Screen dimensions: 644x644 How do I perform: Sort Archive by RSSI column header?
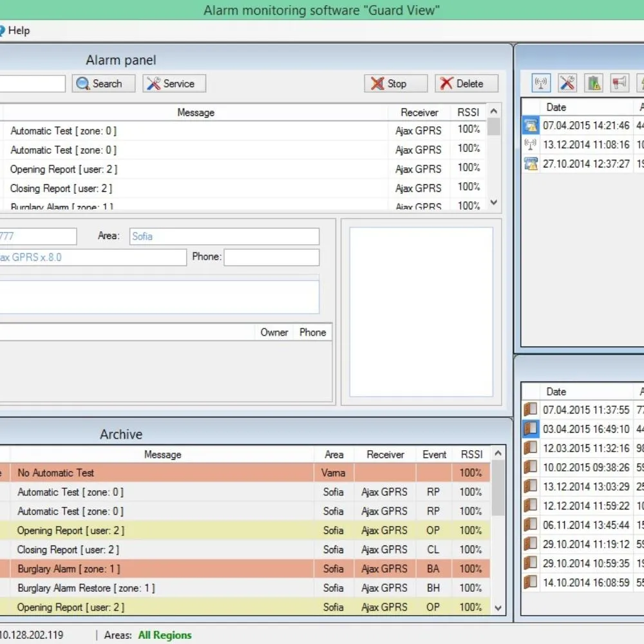(x=471, y=455)
